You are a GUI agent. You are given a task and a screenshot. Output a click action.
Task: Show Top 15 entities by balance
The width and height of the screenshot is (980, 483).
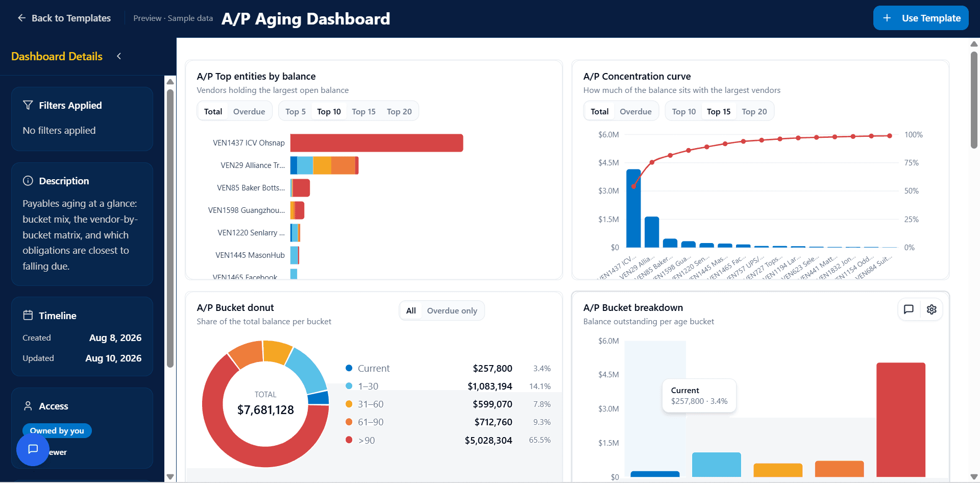pyautogui.click(x=363, y=111)
